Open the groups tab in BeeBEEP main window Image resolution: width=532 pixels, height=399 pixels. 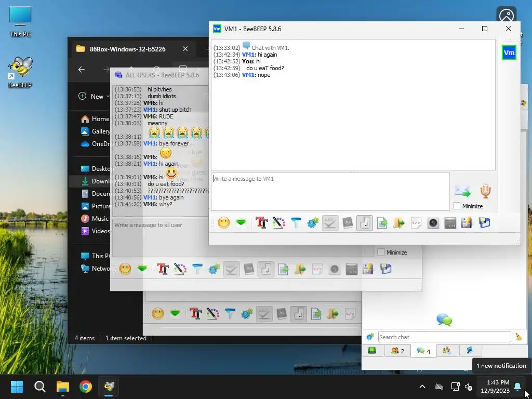tap(446, 351)
